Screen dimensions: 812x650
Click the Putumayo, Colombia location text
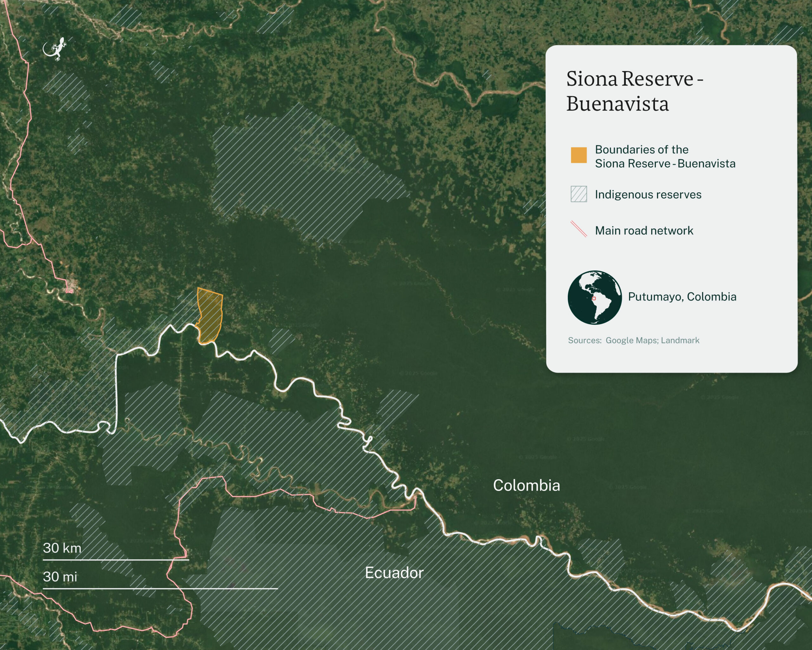pyautogui.click(x=682, y=296)
